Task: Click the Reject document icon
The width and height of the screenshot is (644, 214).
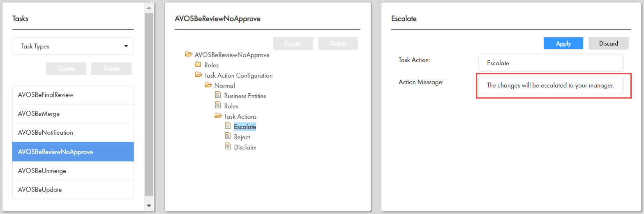Action: pos(228,136)
